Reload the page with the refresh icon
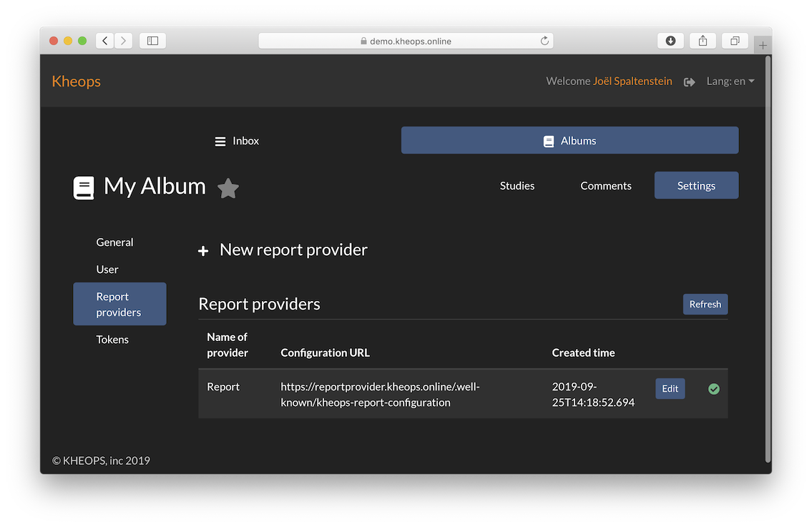The image size is (812, 527). coord(544,40)
